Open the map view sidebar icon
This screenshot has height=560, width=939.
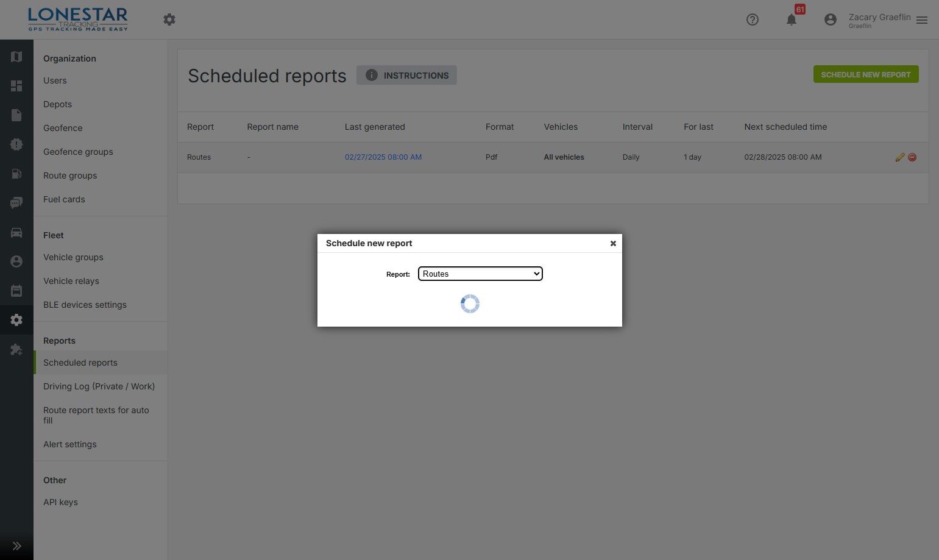coord(16,57)
